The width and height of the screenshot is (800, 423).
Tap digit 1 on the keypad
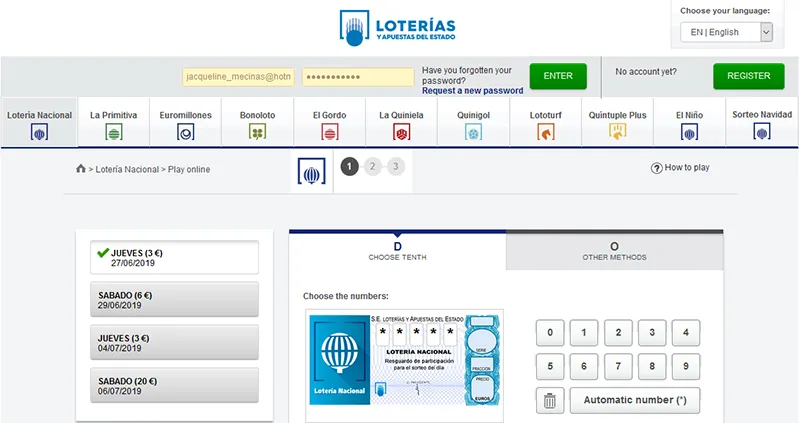coord(584,333)
